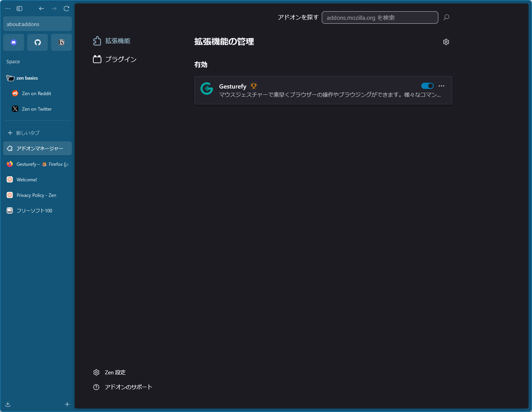Open the three-dot app menu
This screenshot has height=412, width=532.
coord(8,9)
